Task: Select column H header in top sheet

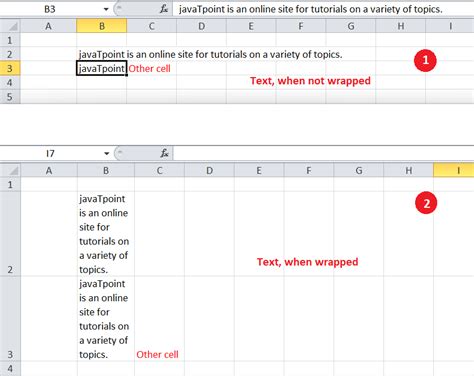Action: 401,26
